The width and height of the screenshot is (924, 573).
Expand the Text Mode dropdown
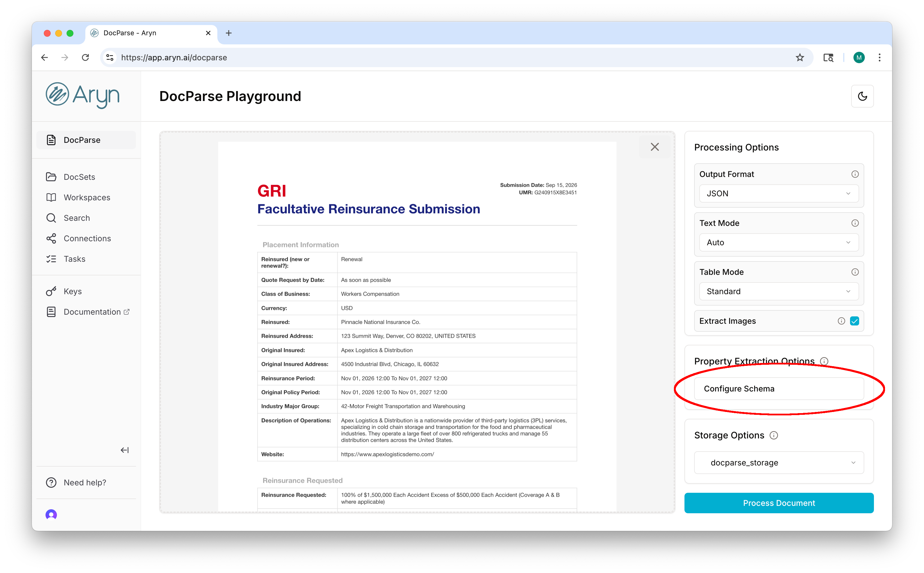(x=778, y=242)
